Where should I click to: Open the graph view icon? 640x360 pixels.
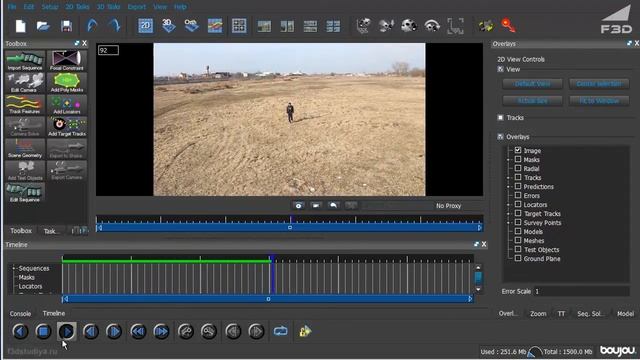pyautogui.click(x=215, y=26)
